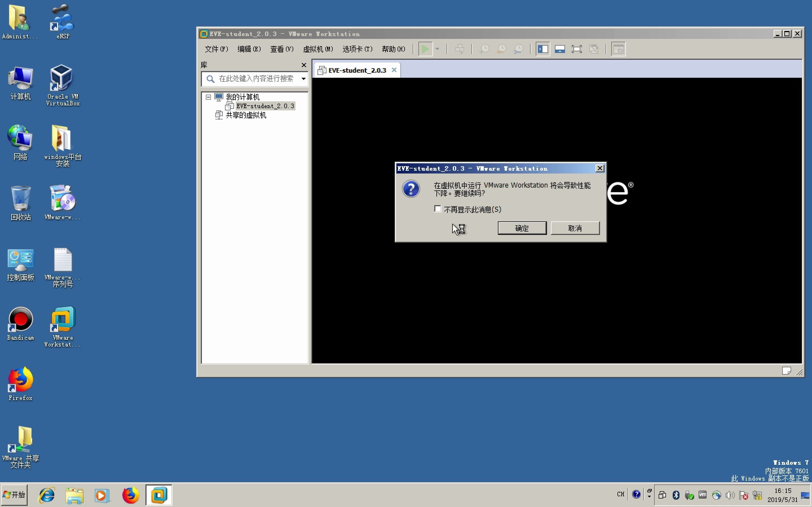812x507 pixels.
Task: Open Firefox from the taskbar
Action: (x=130, y=495)
